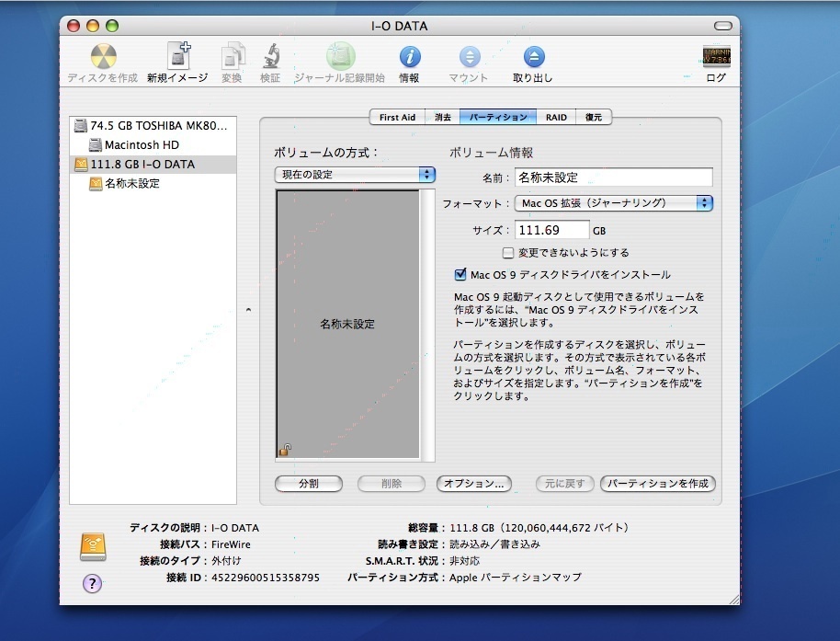The width and height of the screenshot is (840, 641).
Task: Click the Convert (変換) toolbar icon
Action: (x=233, y=56)
